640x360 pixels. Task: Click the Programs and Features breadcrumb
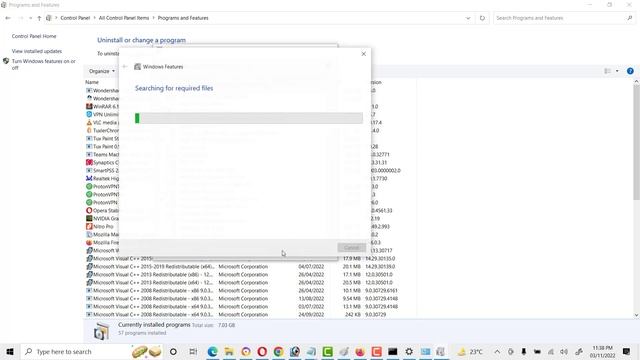[x=183, y=18]
